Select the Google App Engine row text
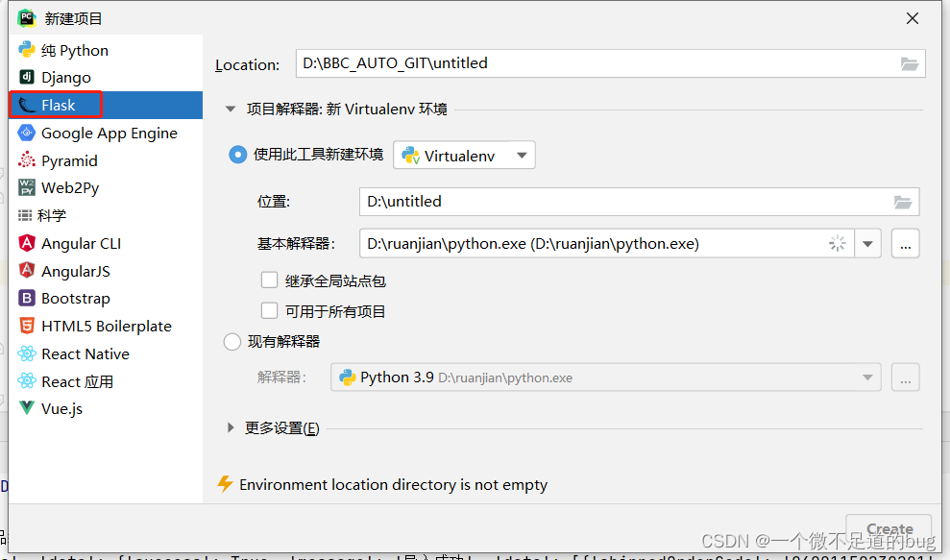 (x=110, y=134)
